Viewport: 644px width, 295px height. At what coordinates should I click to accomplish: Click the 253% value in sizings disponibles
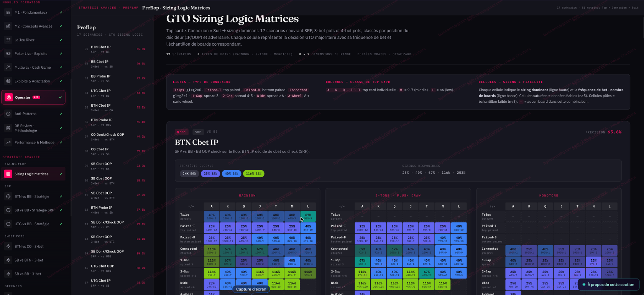pos(461,173)
